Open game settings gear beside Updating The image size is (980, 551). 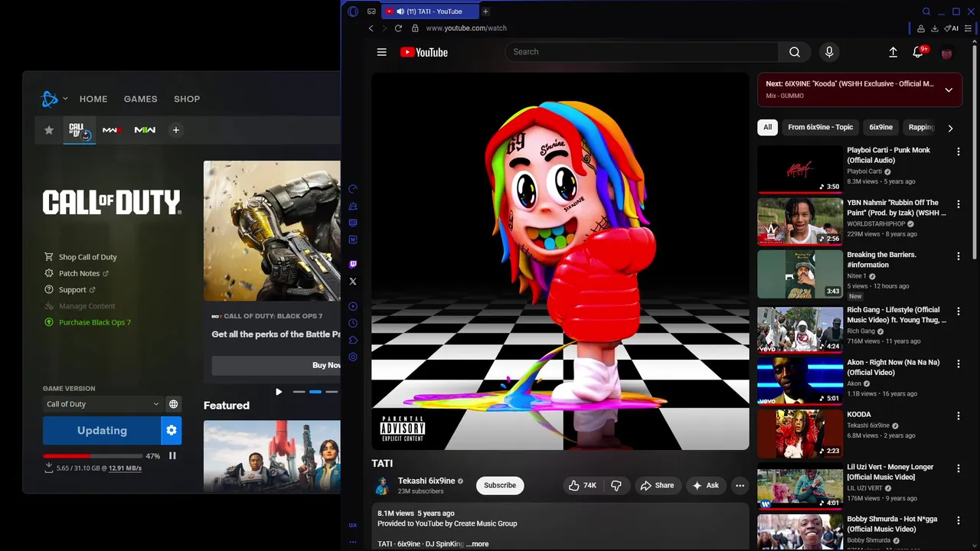171,431
